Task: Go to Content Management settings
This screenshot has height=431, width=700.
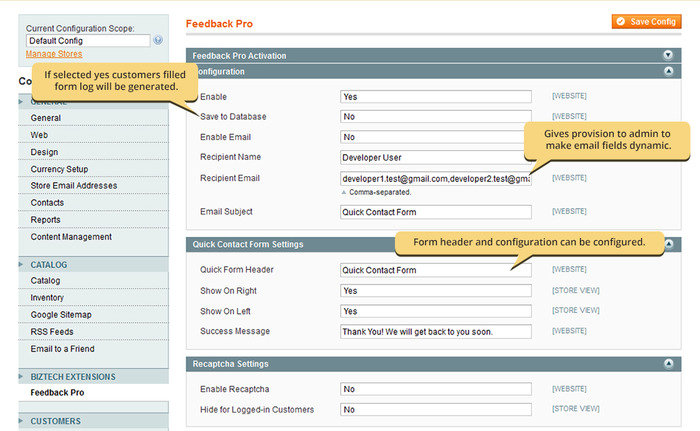Action: click(x=71, y=237)
